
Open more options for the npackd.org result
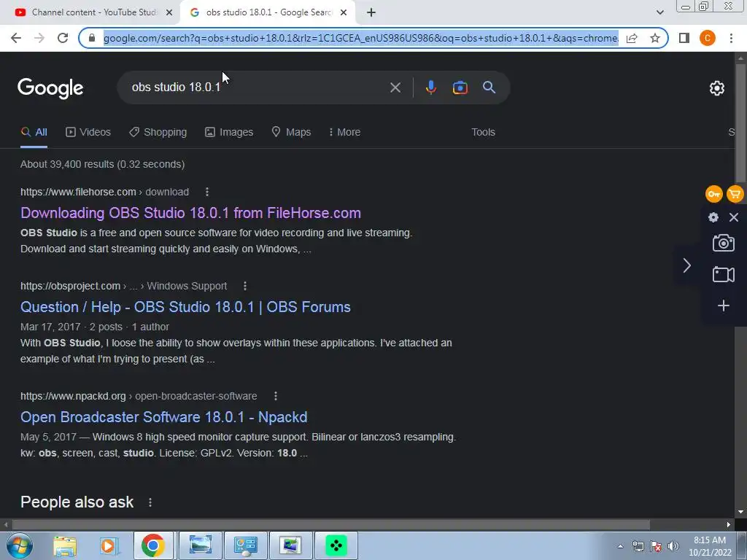pyautogui.click(x=275, y=396)
